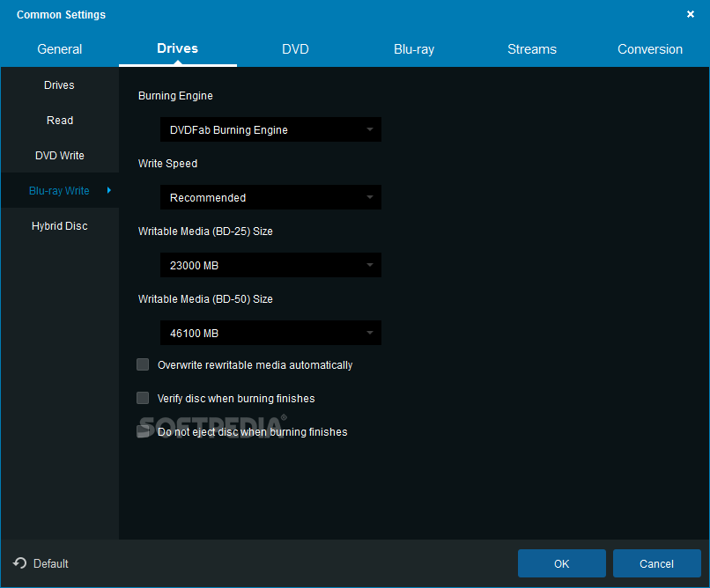Image resolution: width=710 pixels, height=588 pixels.
Task: Open the Burning Engine dropdown
Action: click(x=270, y=129)
